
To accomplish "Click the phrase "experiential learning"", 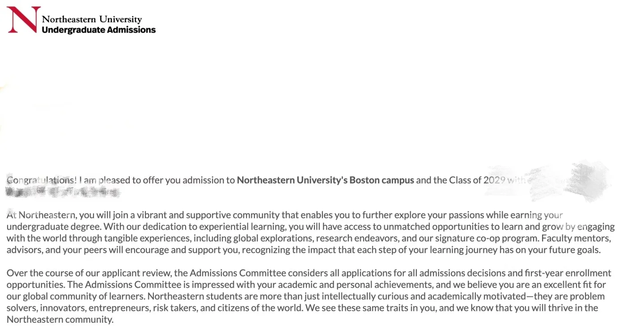I will pyautogui.click(x=240, y=227).
